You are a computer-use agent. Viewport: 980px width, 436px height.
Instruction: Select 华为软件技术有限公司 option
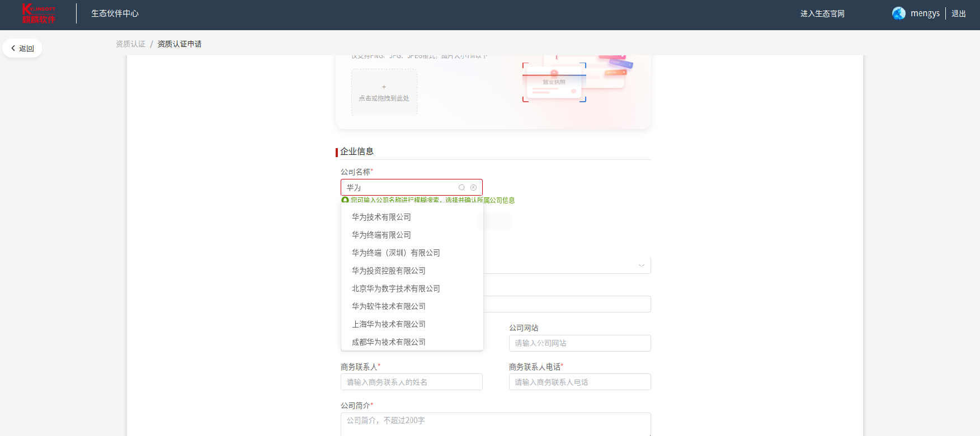[x=389, y=306]
